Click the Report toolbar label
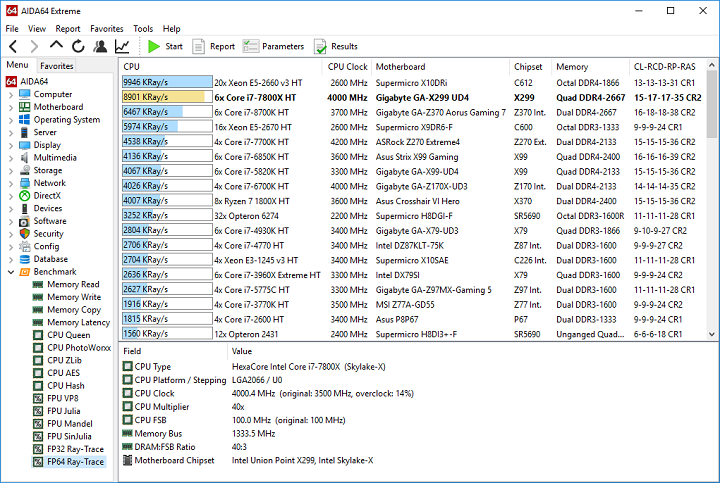This screenshot has height=483, width=720. click(x=222, y=46)
